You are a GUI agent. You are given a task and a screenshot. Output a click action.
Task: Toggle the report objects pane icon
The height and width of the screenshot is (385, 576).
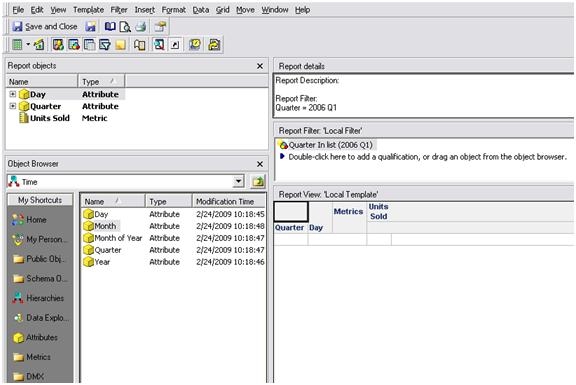[x=58, y=44]
